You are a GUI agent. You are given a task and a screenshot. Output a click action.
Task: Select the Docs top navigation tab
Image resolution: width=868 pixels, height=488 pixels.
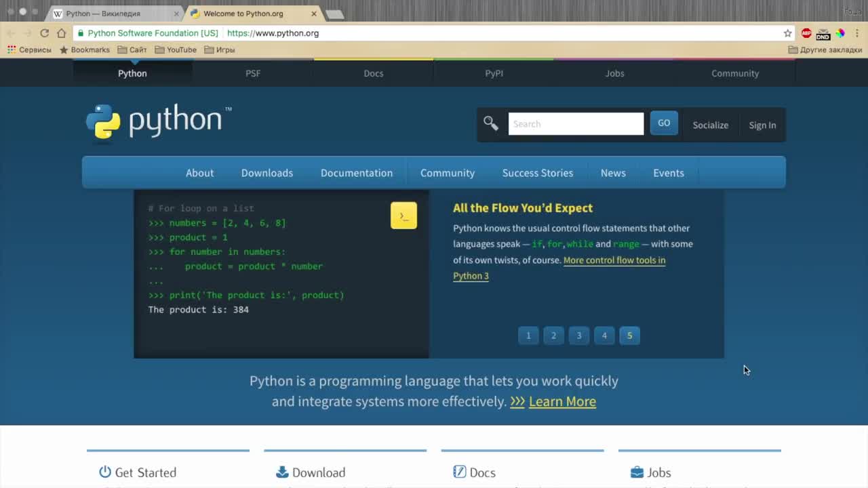(x=374, y=73)
